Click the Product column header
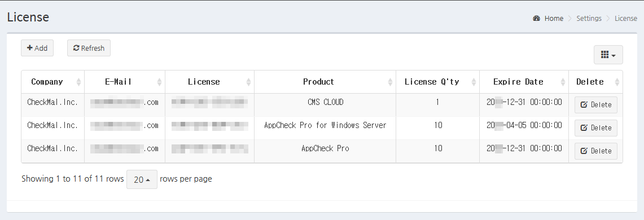The height and width of the screenshot is (220, 644). pos(318,82)
